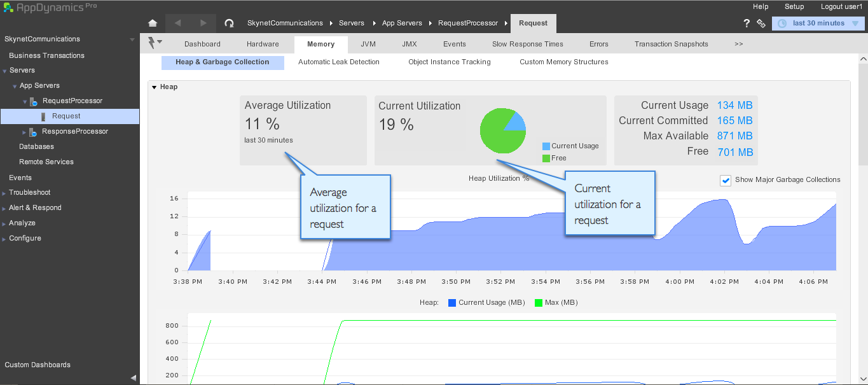Refresh the view with the reload icon
Screen dimensions: 868x385
pyautogui.click(x=229, y=23)
